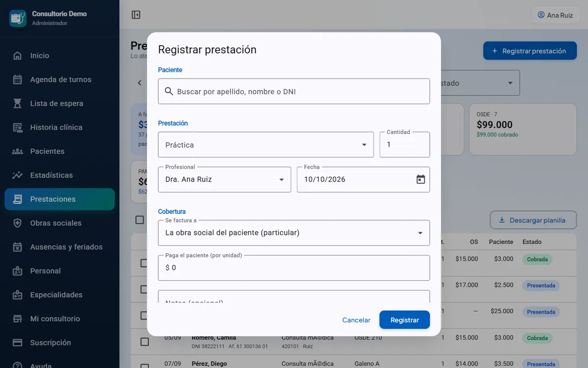This screenshot has width=588, height=368.
Task: Cancel the Registrar prestación dialog
Action: [356, 320]
